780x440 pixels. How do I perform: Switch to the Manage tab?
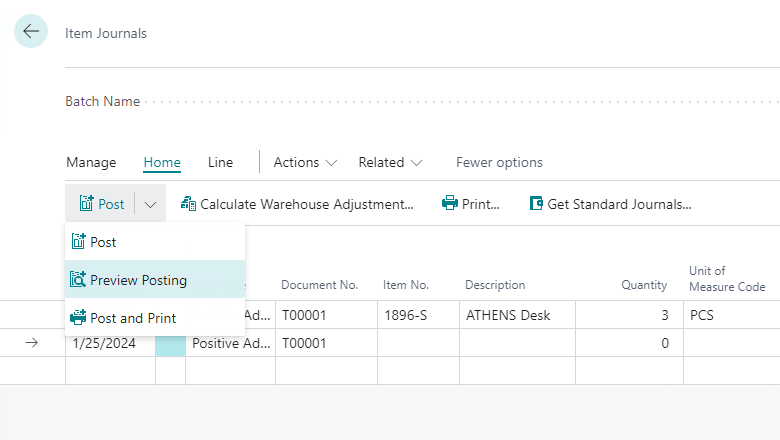point(91,162)
